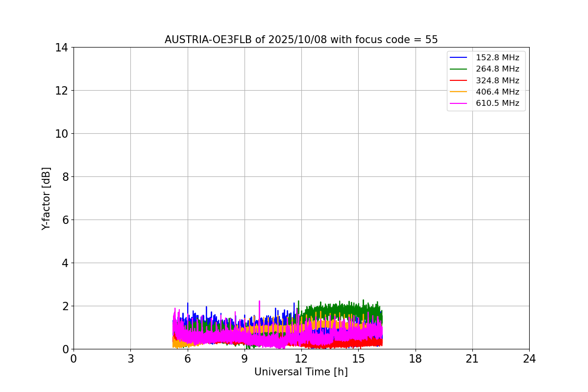The height and width of the screenshot is (392, 588).
Task: Click the x-axis tick label 9
Action: click(x=245, y=359)
